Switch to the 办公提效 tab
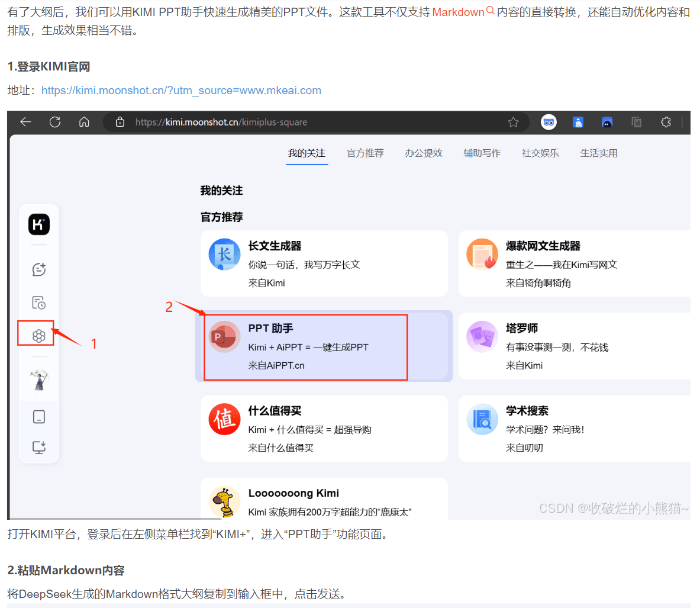Viewport: 700px width, 608px height. pos(424,153)
